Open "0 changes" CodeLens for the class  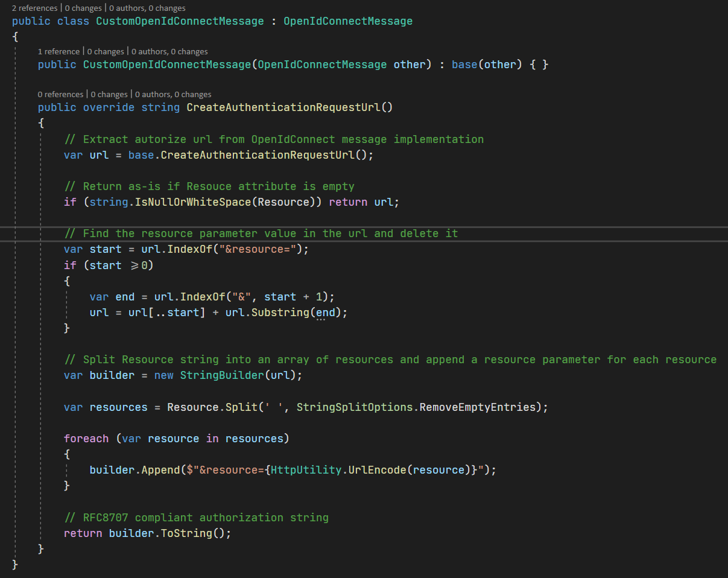pos(83,8)
